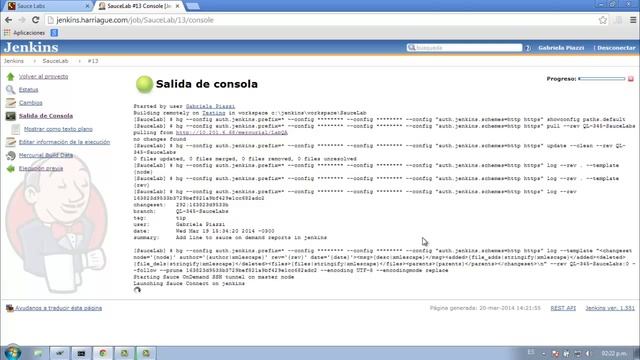640x360 pixels.
Task: Open a new browser tab
Action: pyautogui.click(x=193, y=6)
